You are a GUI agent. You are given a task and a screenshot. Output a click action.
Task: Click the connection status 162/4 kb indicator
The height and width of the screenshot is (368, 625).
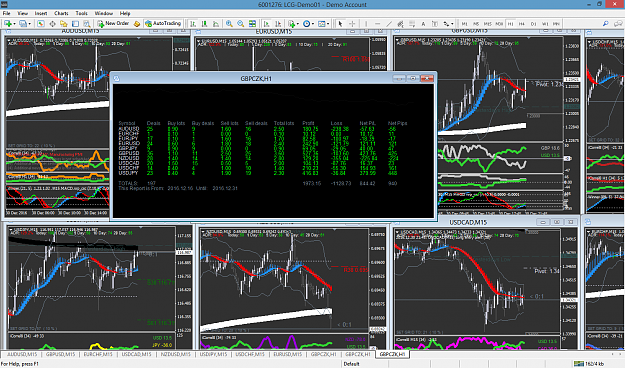(590, 364)
